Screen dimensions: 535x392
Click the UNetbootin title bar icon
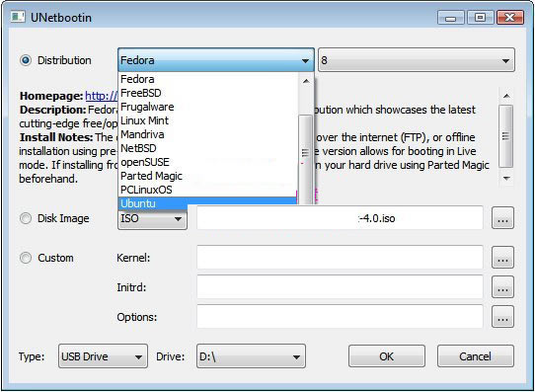(18, 17)
